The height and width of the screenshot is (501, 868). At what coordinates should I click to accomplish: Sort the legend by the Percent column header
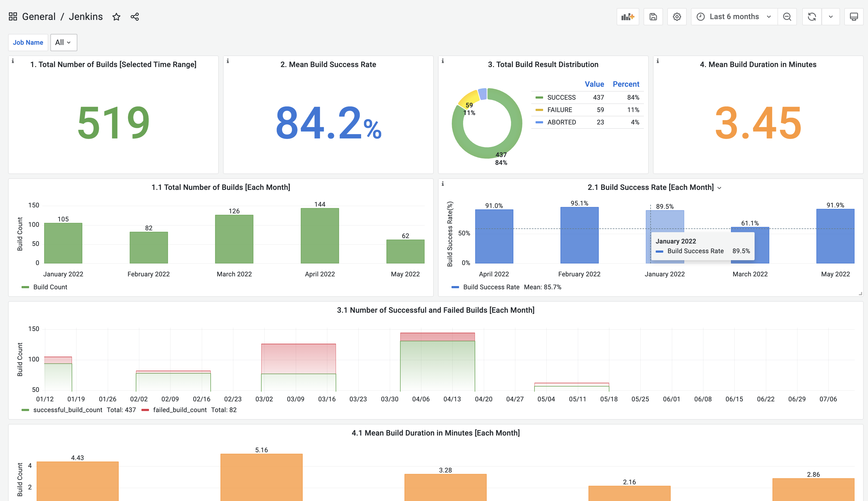pos(626,84)
